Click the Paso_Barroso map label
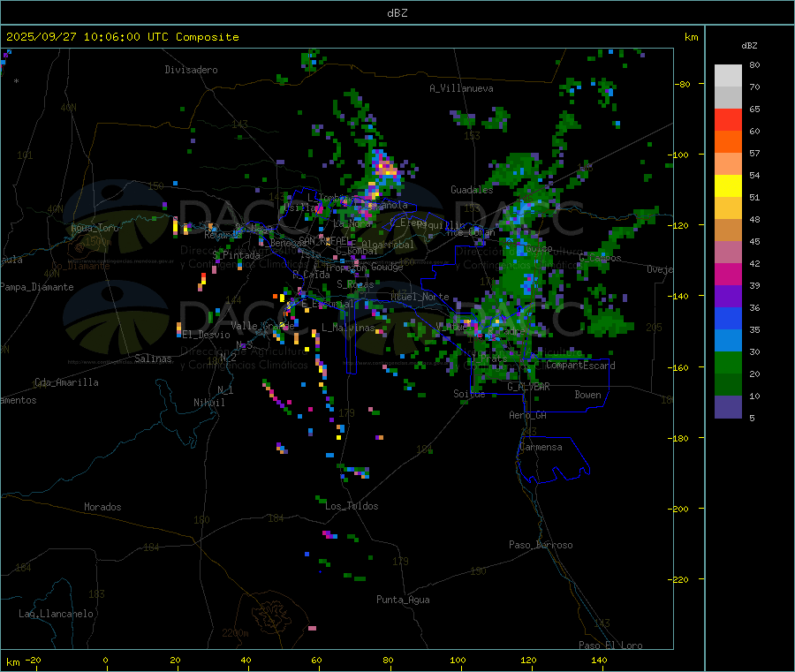The height and width of the screenshot is (672, 795). pos(541,545)
